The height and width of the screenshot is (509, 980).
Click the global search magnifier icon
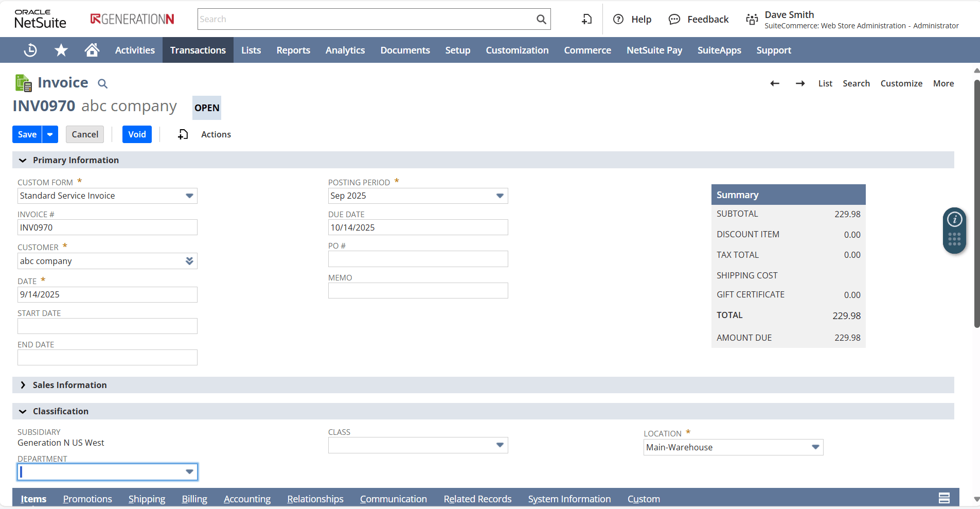[x=541, y=19]
